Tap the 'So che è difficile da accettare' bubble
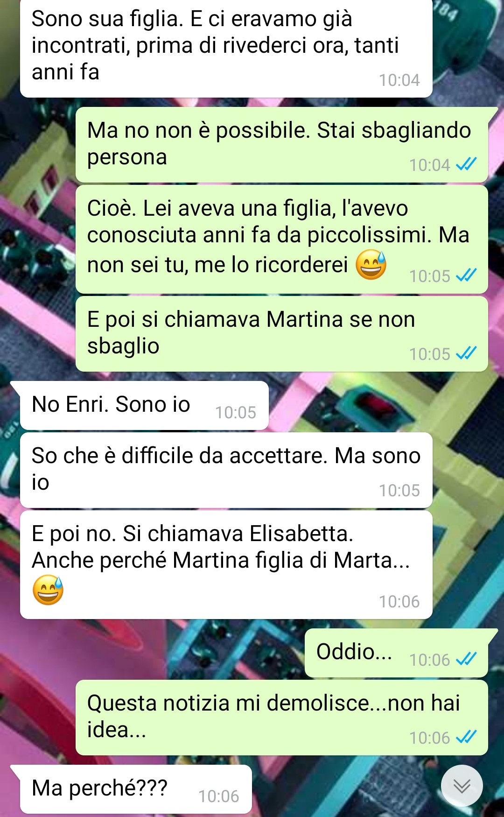The image size is (504, 817). [x=226, y=470]
